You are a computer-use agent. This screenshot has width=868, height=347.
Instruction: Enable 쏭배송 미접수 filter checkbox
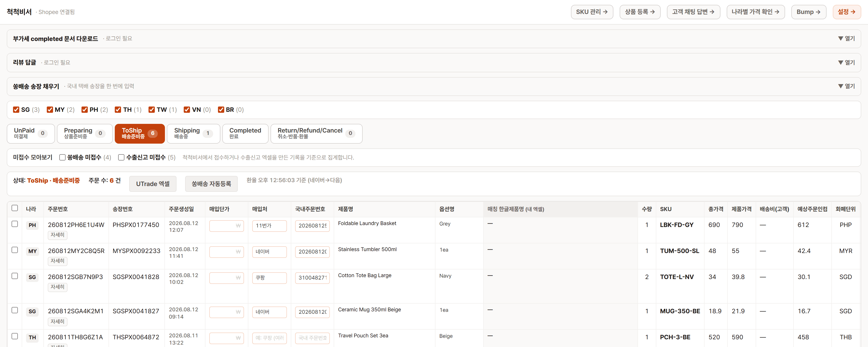pos(62,157)
